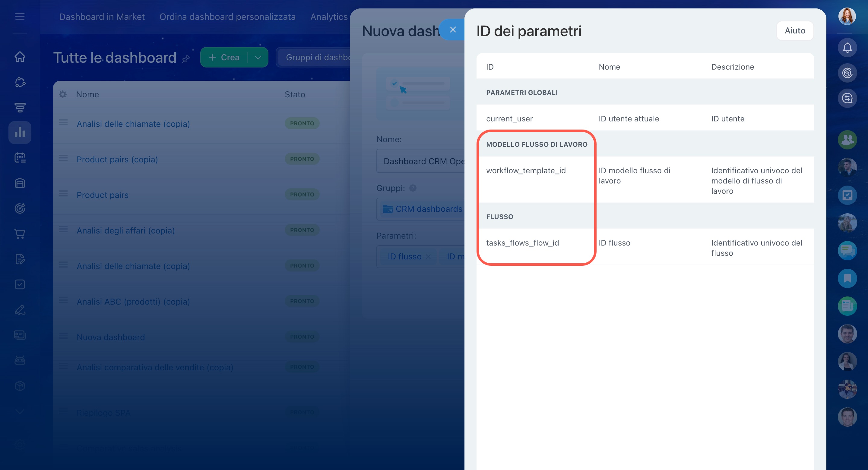The width and height of the screenshot is (868, 470).
Task: Open the tasks checkmark sidebar icon
Action: pos(20,284)
